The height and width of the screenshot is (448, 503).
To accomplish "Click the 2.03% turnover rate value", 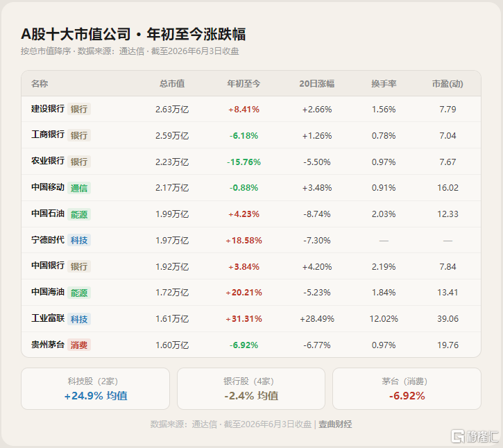I will pos(384,214).
